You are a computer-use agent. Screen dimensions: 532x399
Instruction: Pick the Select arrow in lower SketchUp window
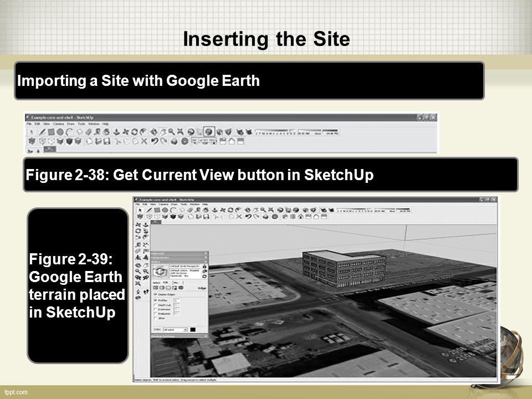[x=140, y=211]
